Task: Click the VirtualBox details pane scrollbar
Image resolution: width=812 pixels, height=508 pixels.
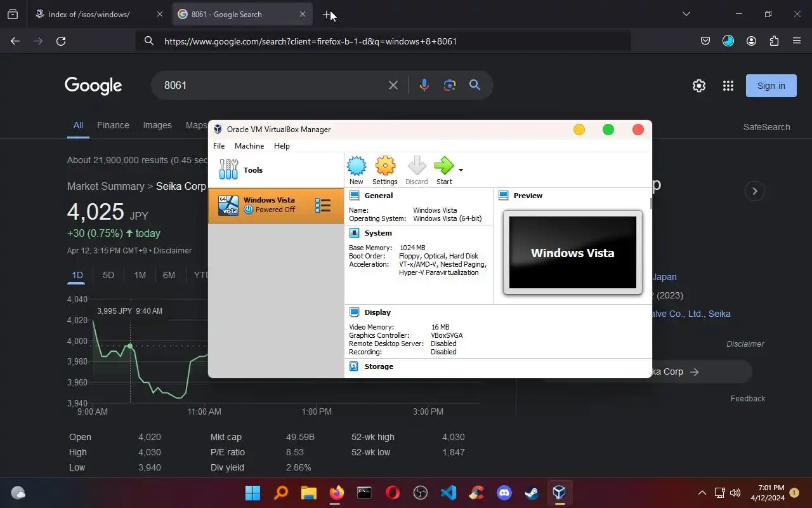Action: [x=650, y=203]
